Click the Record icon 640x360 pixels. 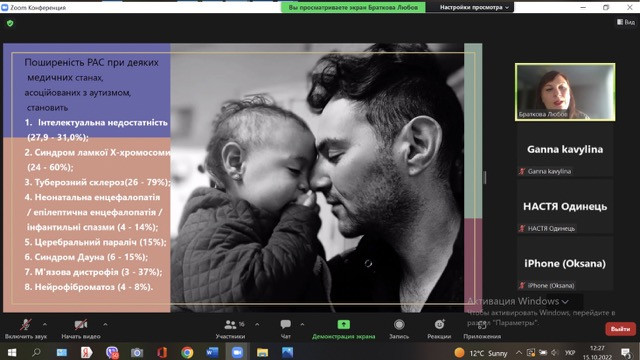(x=399, y=324)
